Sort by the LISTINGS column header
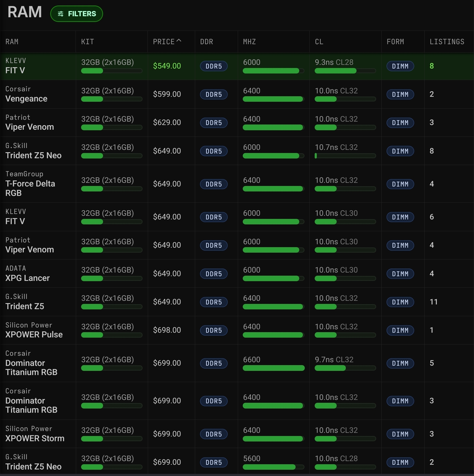This screenshot has width=474, height=476. click(447, 42)
